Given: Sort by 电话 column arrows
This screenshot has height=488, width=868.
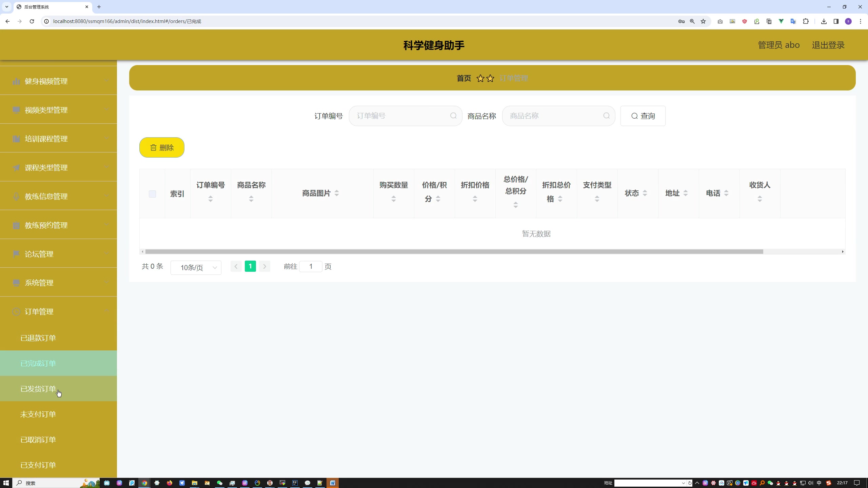Looking at the screenshot, I should click(x=726, y=193).
